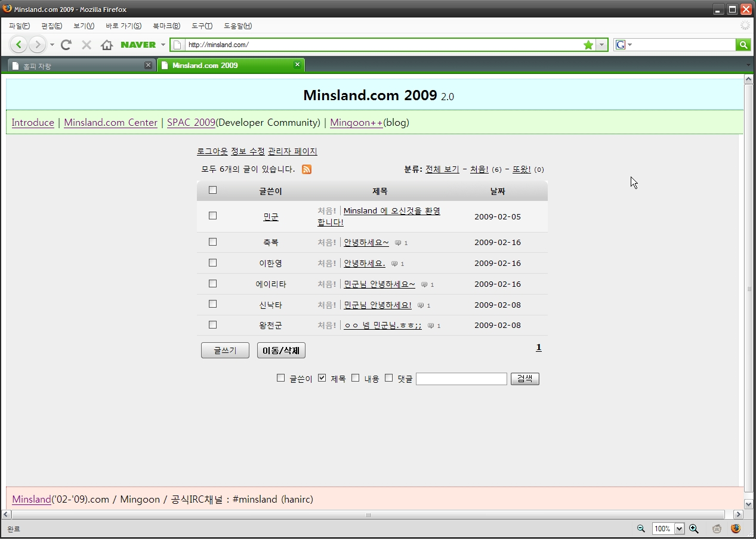Open the 북마크 menu
The height and width of the screenshot is (539, 756).
click(166, 26)
